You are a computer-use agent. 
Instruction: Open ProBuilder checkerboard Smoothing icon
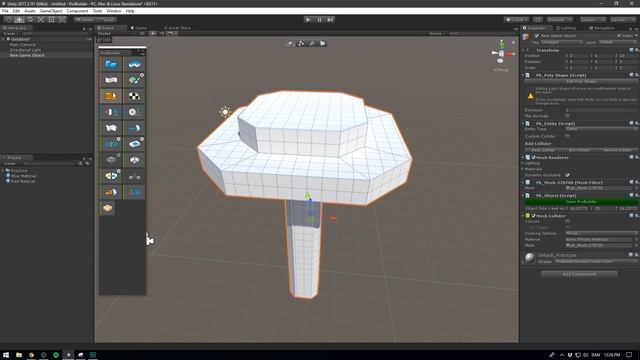(x=134, y=96)
